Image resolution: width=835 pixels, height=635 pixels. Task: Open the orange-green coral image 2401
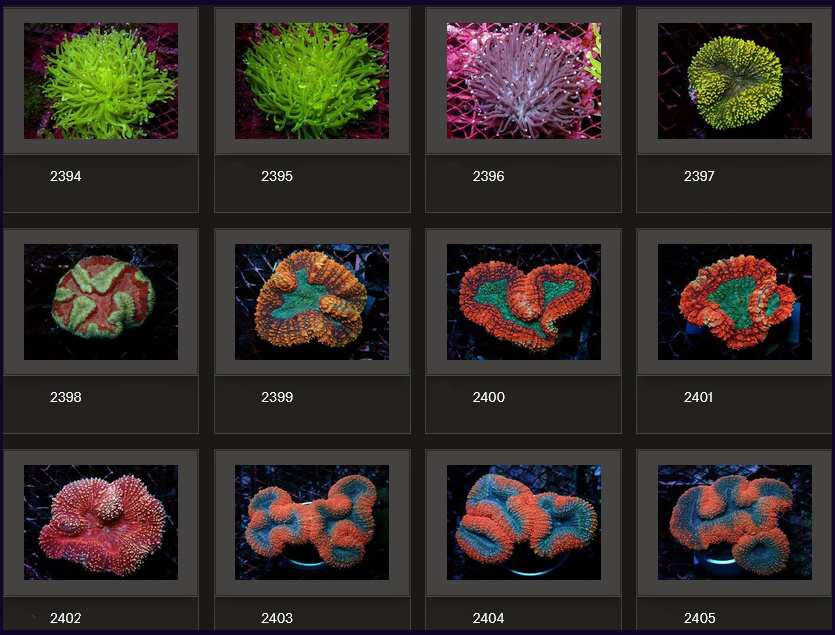click(x=734, y=302)
